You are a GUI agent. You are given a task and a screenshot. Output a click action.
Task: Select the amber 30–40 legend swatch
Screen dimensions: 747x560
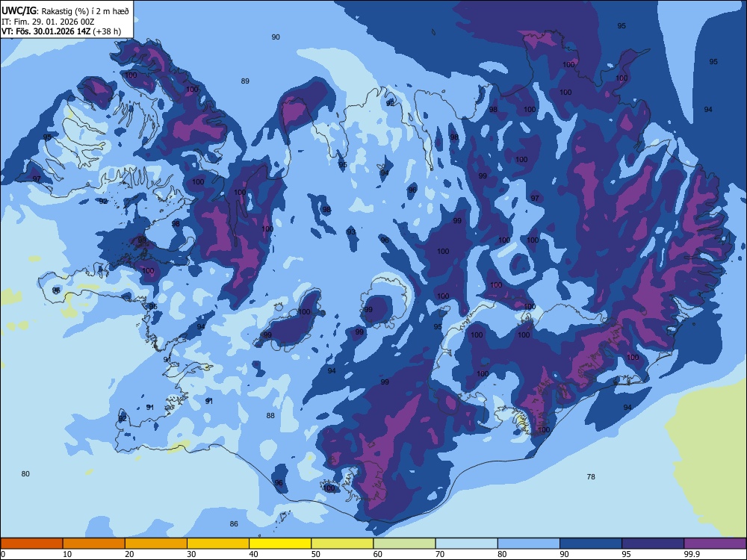click(x=218, y=544)
